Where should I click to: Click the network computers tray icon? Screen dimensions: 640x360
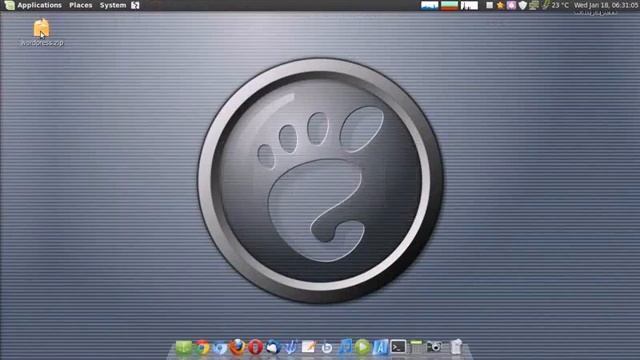point(533,5)
